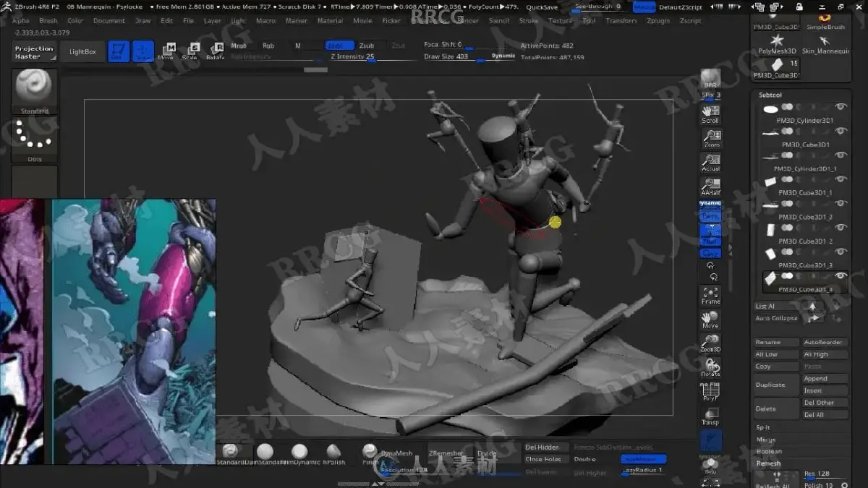Expand the Boolean section
The image size is (868, 488).
[769, 451]
